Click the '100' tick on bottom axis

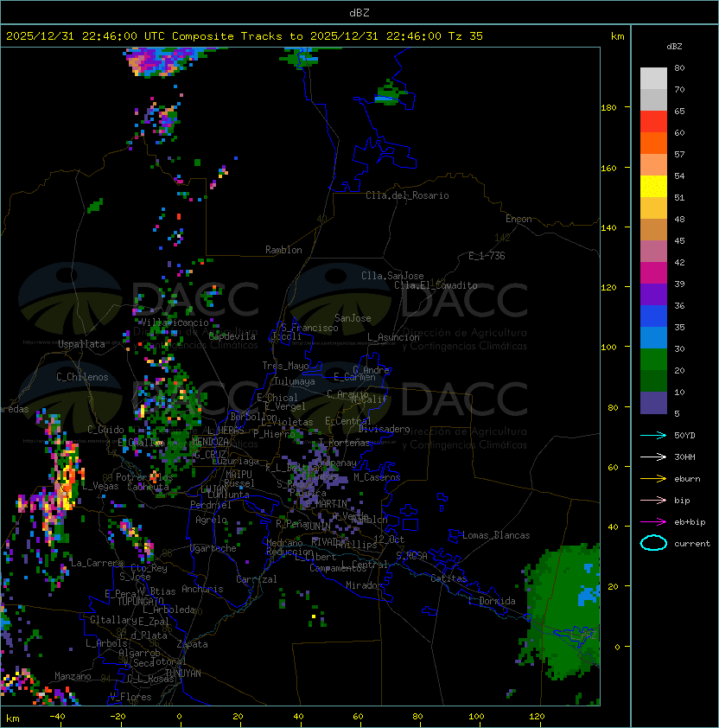tap(476, 717)
